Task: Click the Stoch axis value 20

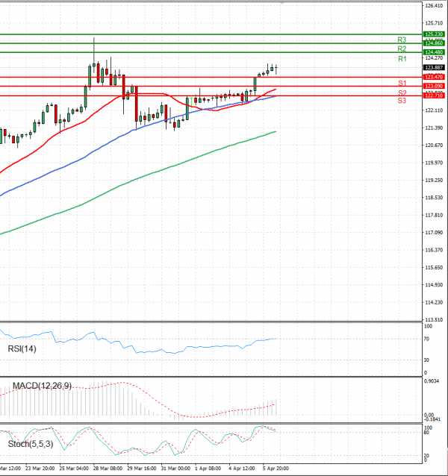Action: (x=426, y=456)
